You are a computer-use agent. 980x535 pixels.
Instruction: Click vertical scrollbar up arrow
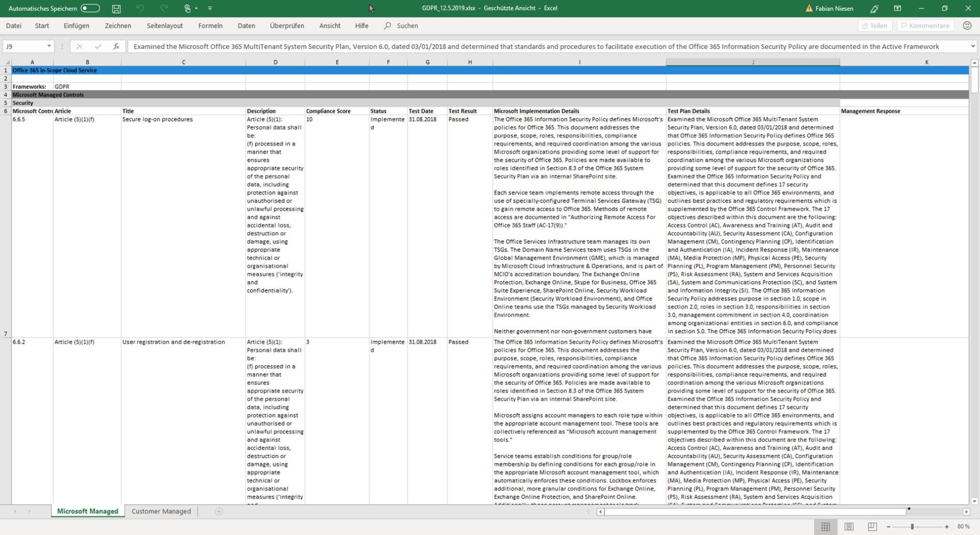(x=974, y=63)
